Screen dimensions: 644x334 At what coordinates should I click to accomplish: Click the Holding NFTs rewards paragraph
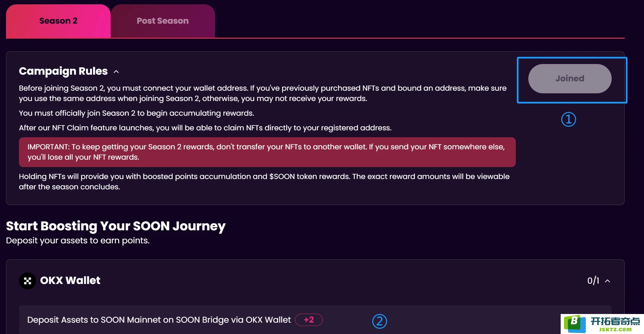tap(264, 182)
